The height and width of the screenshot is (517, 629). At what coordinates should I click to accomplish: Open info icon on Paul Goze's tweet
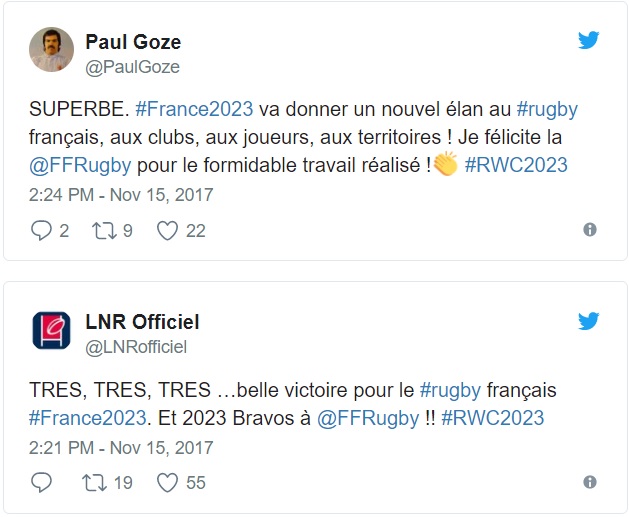click(x=590, y=230)
